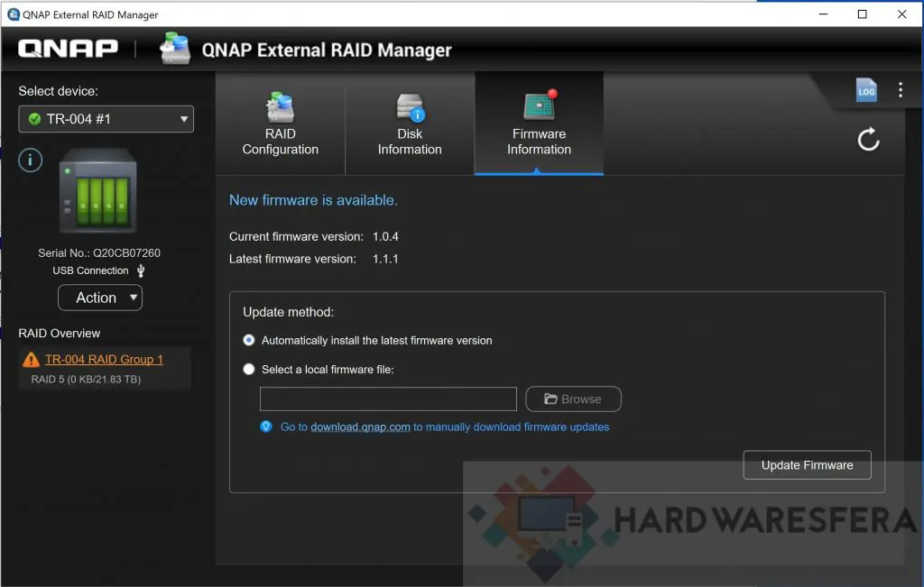The width and height of the screenshot is (924, 587).
Task: Expand the Action dropdown menu
Action: coord(100,298)
